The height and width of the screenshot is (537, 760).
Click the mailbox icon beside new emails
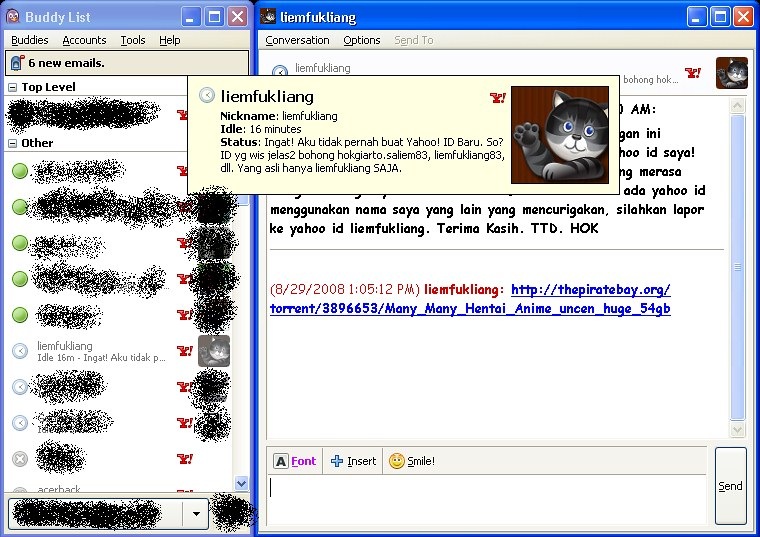click(17, 63)
